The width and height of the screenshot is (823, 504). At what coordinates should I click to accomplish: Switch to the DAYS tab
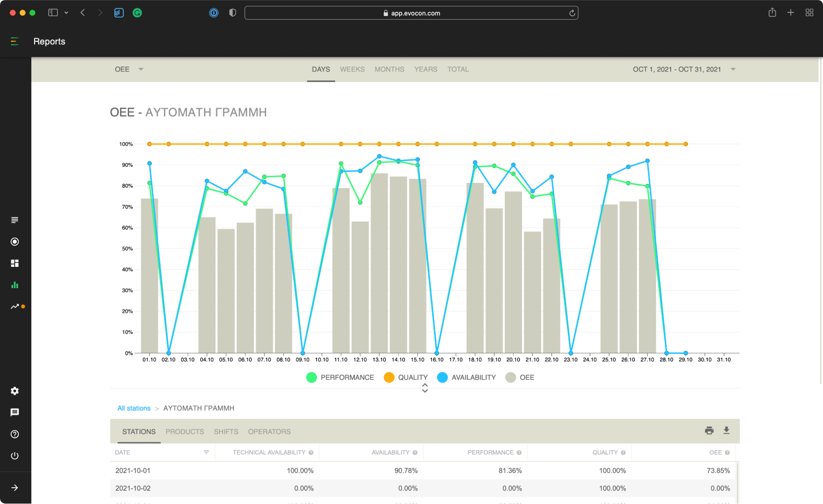(x=321, y=69)
